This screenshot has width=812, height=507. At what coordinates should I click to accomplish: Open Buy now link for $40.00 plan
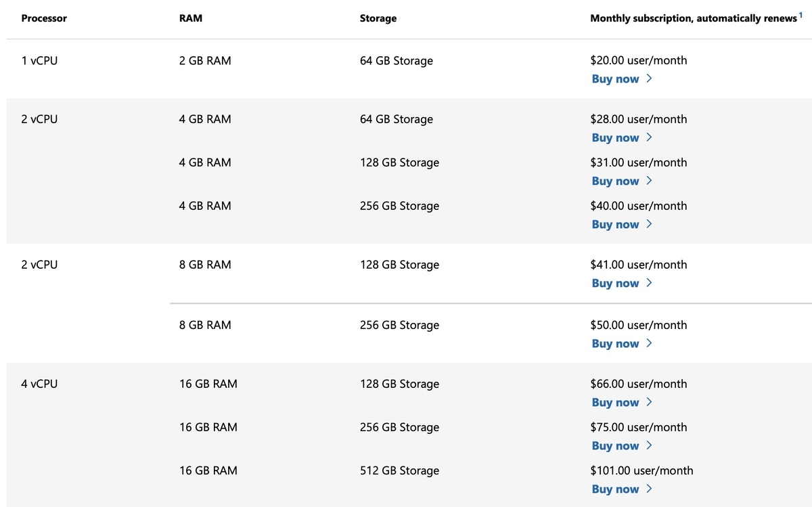tap(615, 225)
